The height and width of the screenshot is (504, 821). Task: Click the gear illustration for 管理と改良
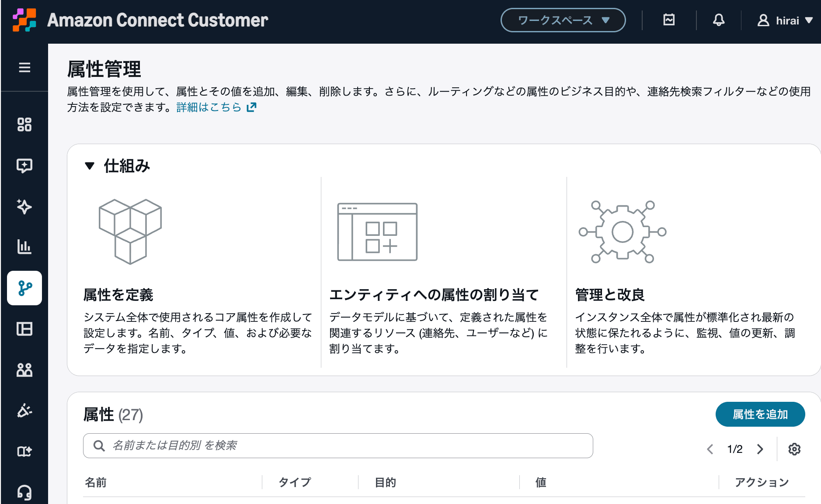pyautogui.click(x=623, y=231)
